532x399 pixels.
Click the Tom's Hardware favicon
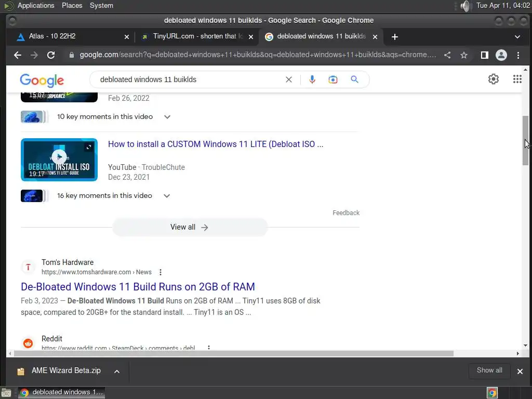pos(28,267)
